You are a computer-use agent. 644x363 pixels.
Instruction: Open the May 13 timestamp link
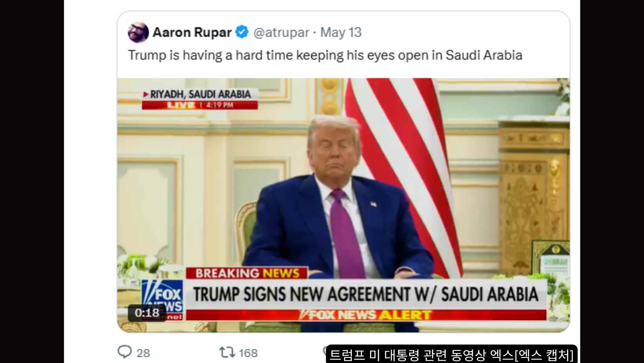[x=341, y=32]
